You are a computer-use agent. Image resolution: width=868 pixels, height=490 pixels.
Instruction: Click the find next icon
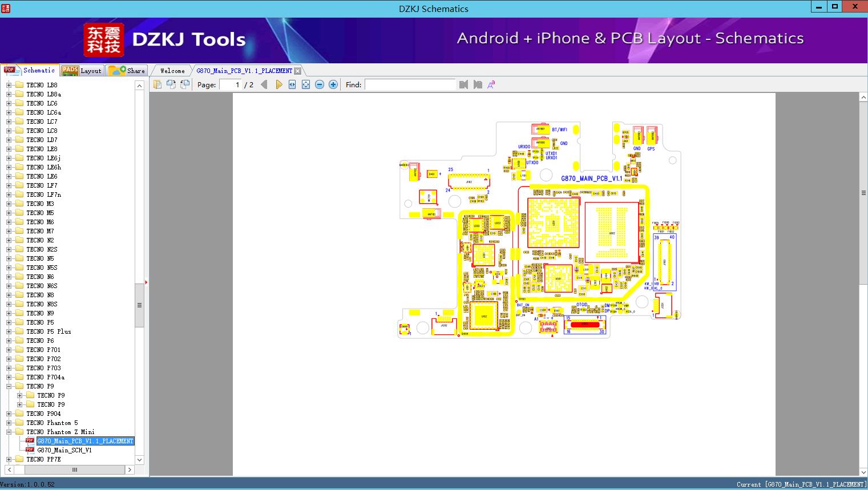click(478, 84)
